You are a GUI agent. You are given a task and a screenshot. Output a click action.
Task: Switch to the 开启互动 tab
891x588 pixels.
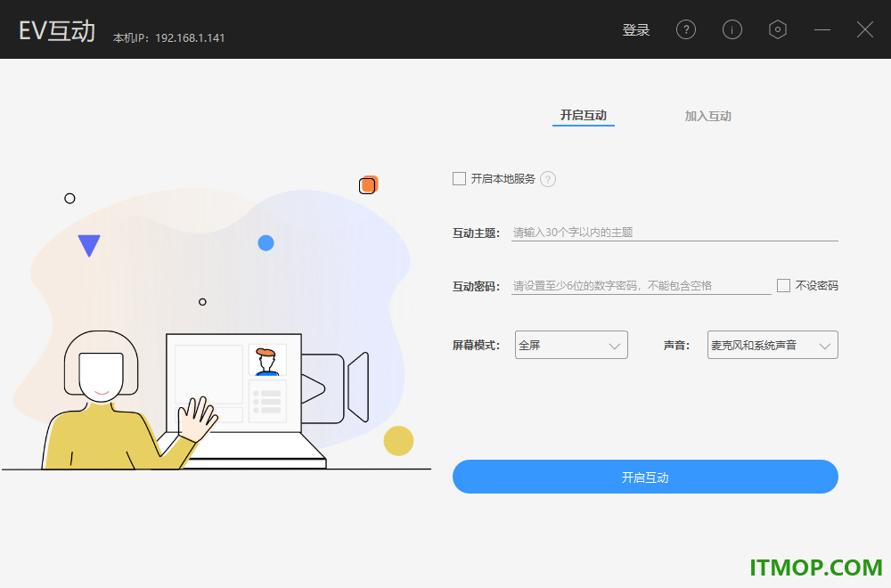pos(584,116)
